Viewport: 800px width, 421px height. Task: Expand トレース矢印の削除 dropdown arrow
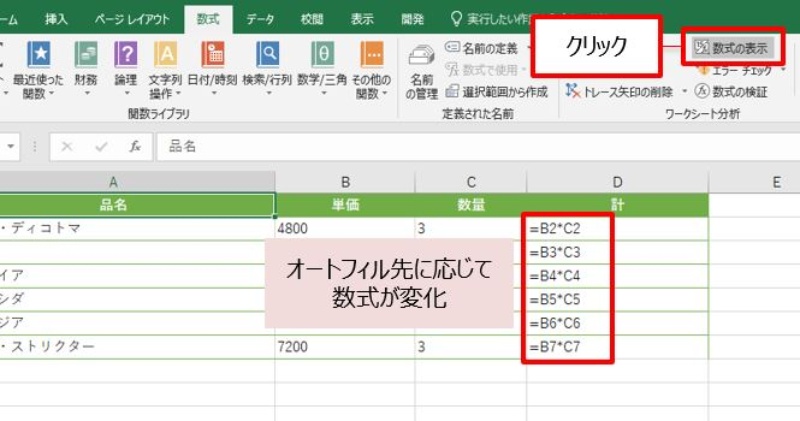pos(684,92)
